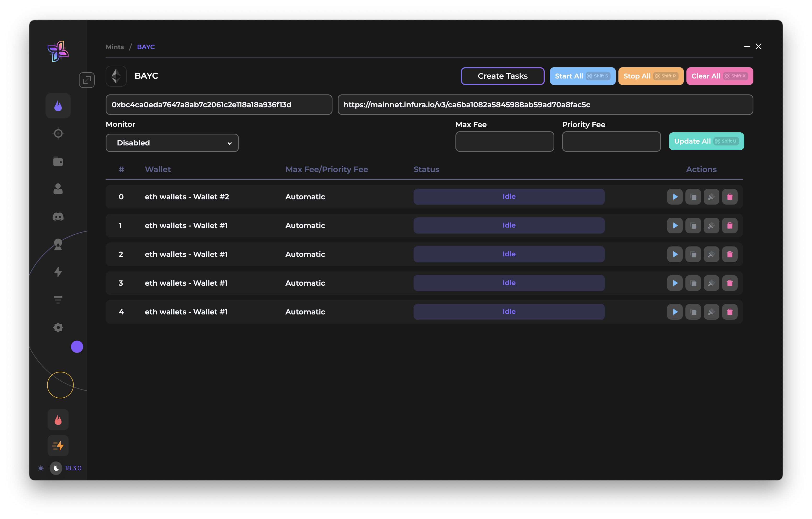Click the lightning bolt sidebar icon

[x=58, y=272]
